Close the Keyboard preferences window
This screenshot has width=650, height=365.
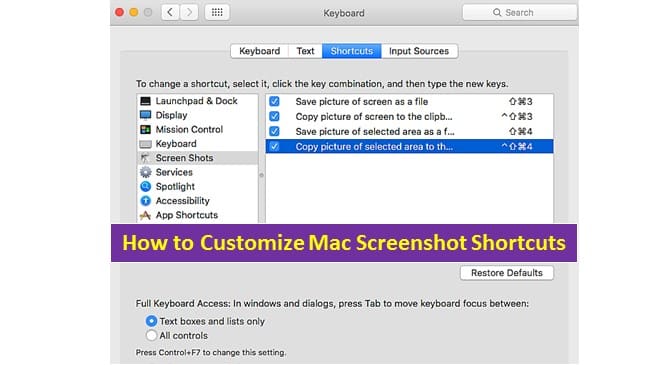tap(119, 12)
